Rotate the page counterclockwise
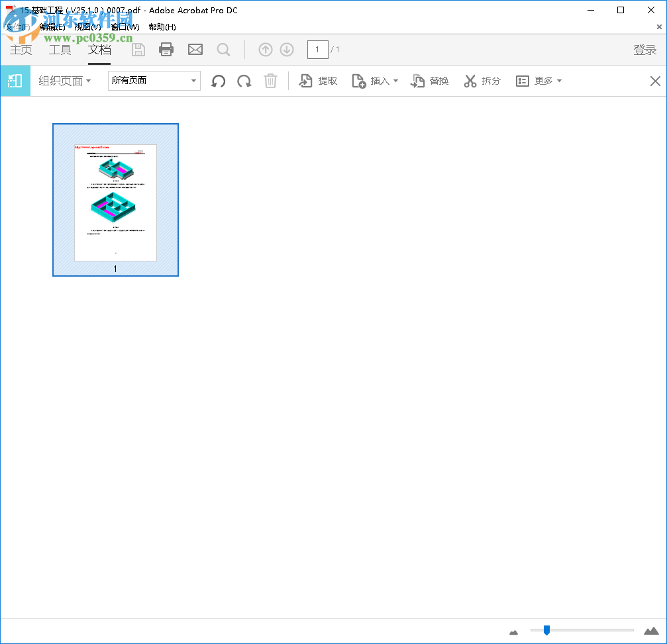 (x=218, y=81)
